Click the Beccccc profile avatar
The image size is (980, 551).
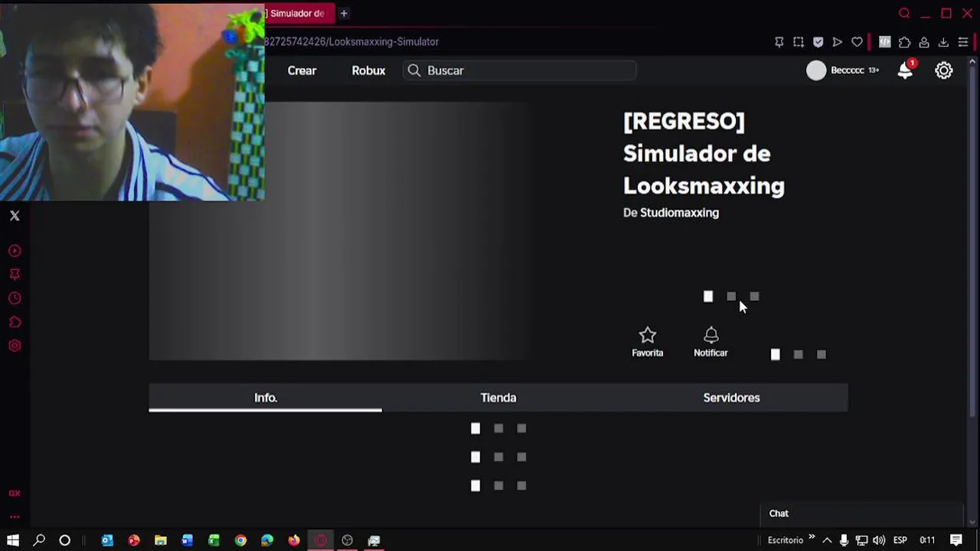click(816, 70)
